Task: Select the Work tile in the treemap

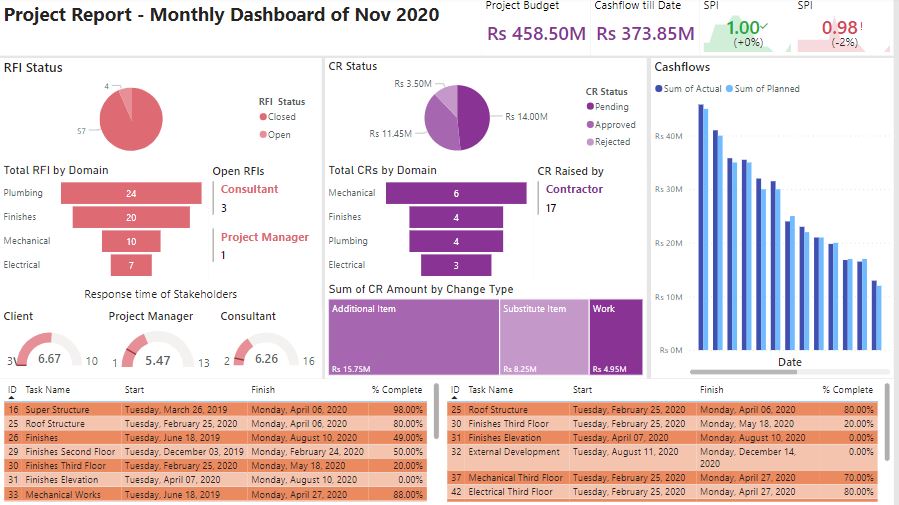Action: click(616, 337)
